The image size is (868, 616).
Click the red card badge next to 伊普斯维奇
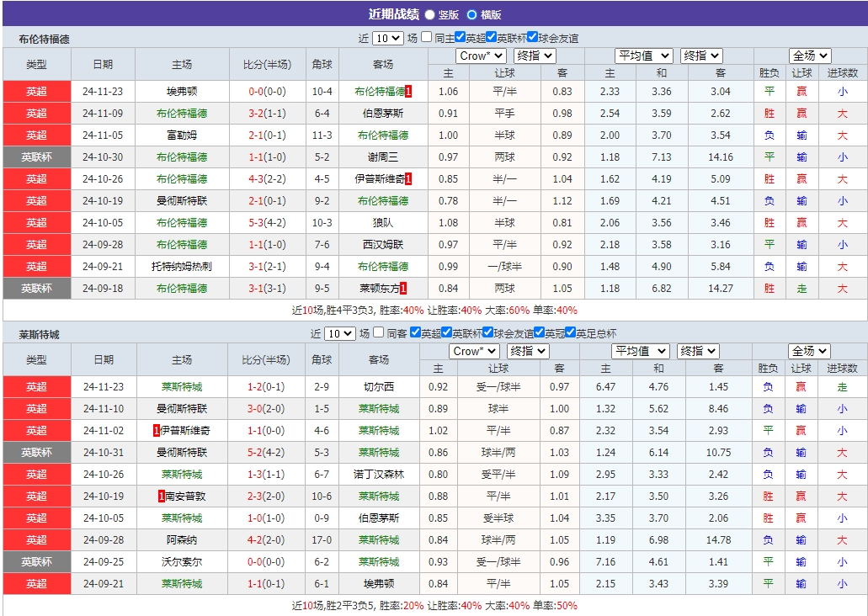tap(409, 179)
